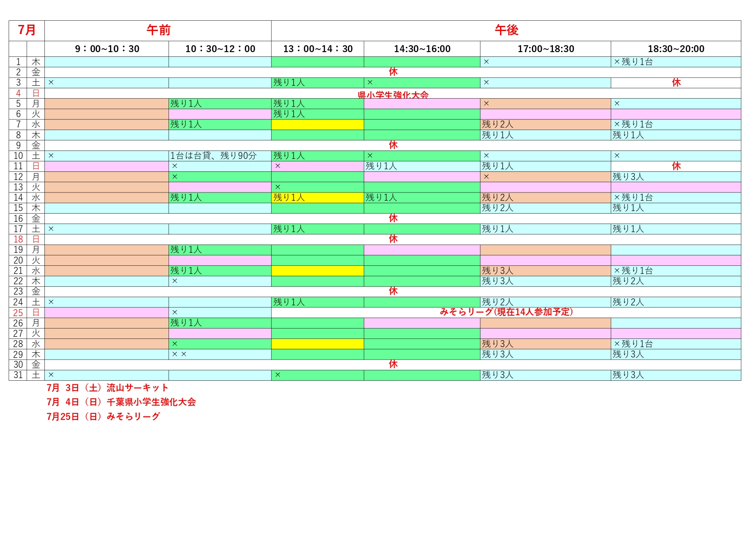Image resolution: width=756 pixels, height=534 pixels.
Task: Select the 残り3人 cell on day 12
Action: click(676, 177)
